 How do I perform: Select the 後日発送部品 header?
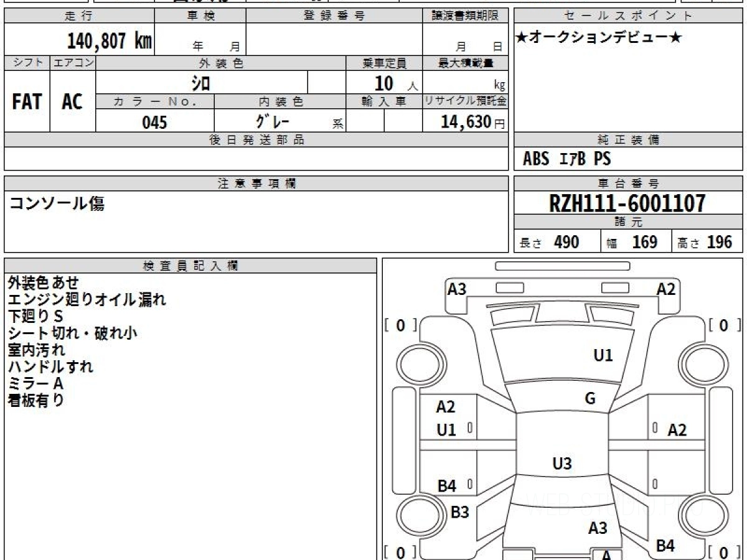[x=256, y=140]
